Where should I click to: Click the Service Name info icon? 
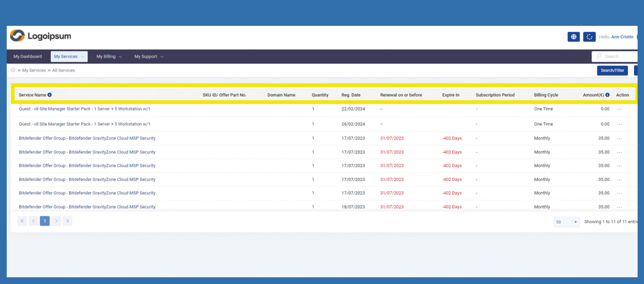pyautogui.click(x=50, y=95)
